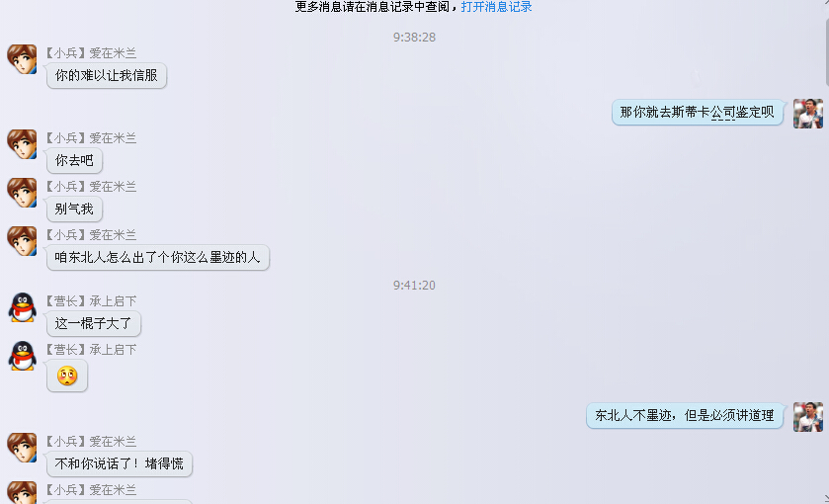Image resolution: width=829 pixels, height=504 pixels.
Task: Click avatar beside 你的难以让我信服 message
Action: point(22,59)
